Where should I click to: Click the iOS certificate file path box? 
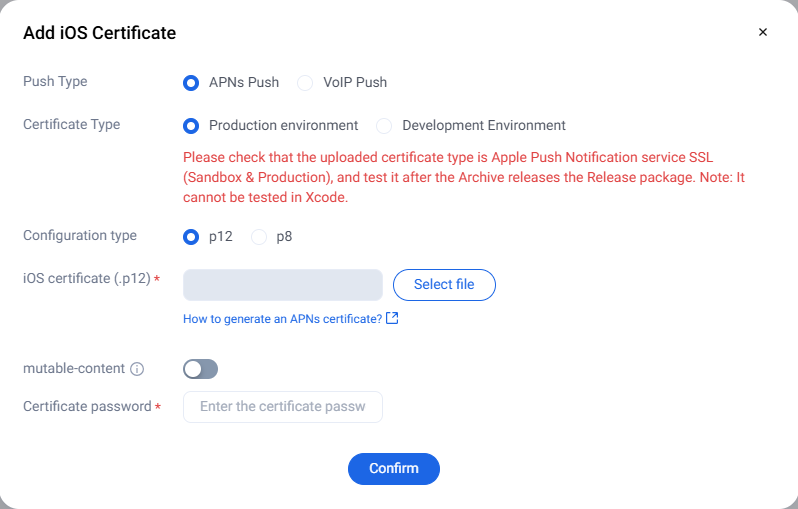pyautogui.click(x=283, y=285)
